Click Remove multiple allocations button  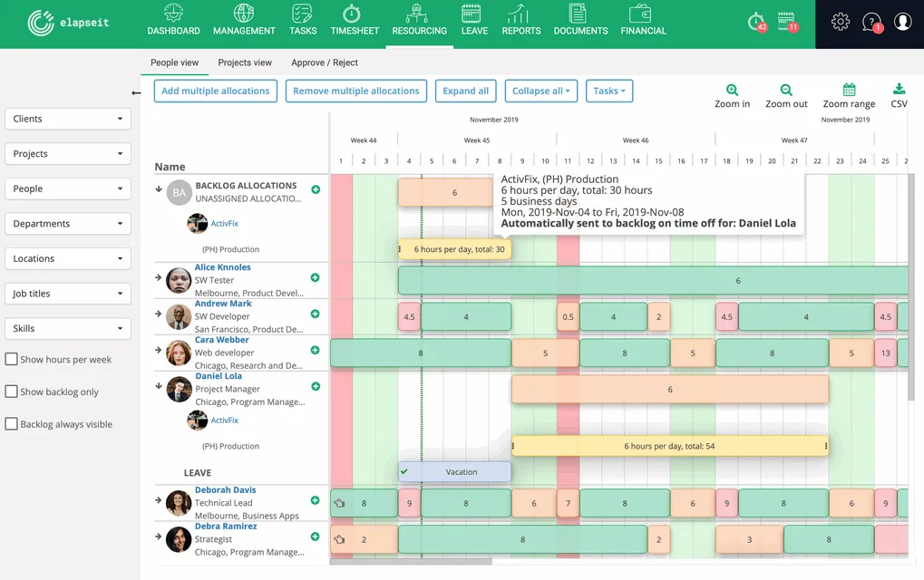click(x=356, y=91)
